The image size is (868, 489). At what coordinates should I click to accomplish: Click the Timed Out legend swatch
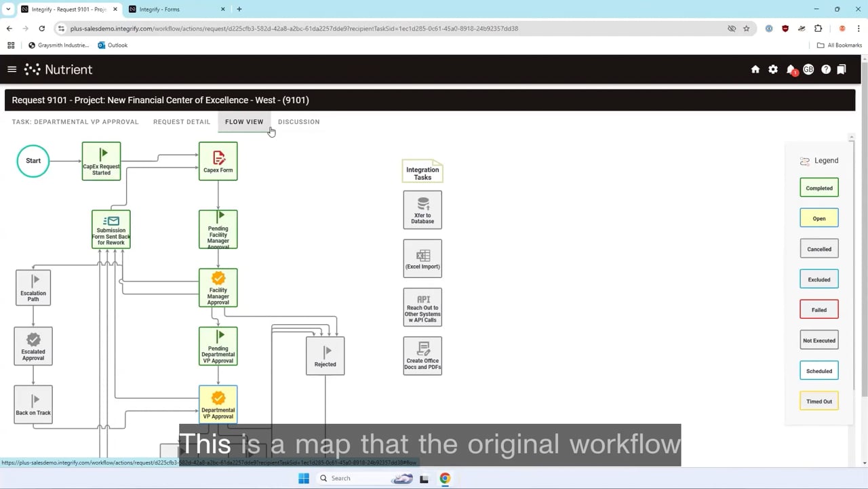pos(819,402)
